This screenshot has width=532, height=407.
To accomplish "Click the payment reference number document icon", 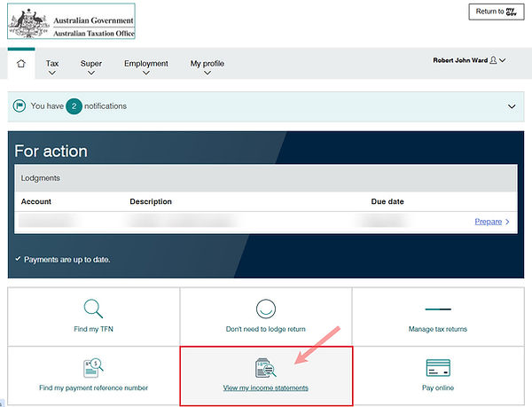I will (93, 368).
